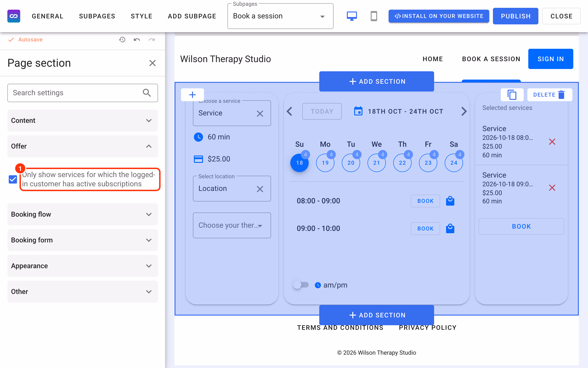Viewport: 588px width, 368px height.
Task: Remove the 08:0... selected service
Action: 552,142
